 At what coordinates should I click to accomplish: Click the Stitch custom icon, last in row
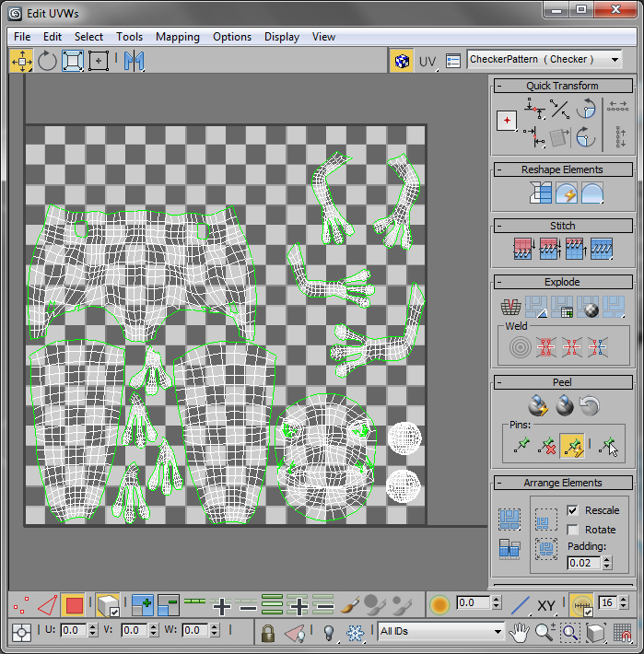pos(602,249)
